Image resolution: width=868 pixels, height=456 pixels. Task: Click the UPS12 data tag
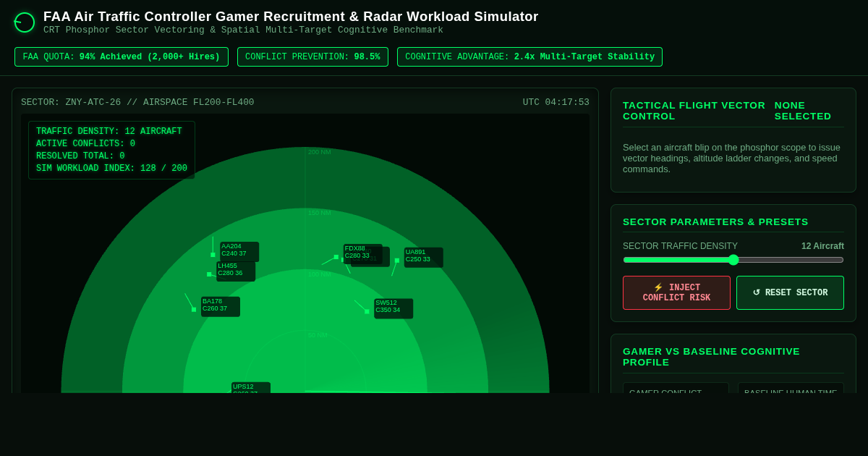pyautogui.click(x=251, y=388)
